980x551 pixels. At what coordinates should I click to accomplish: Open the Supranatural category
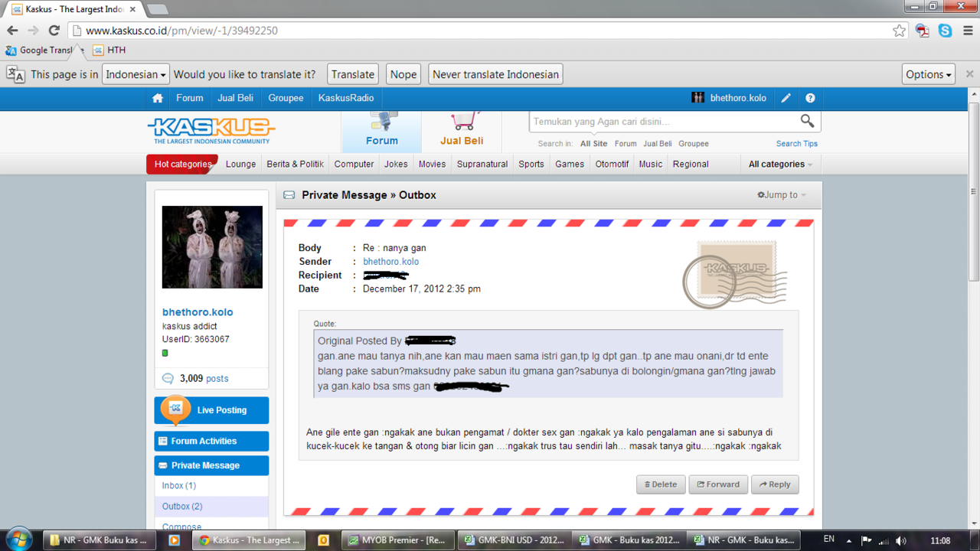tap(482, 164)
